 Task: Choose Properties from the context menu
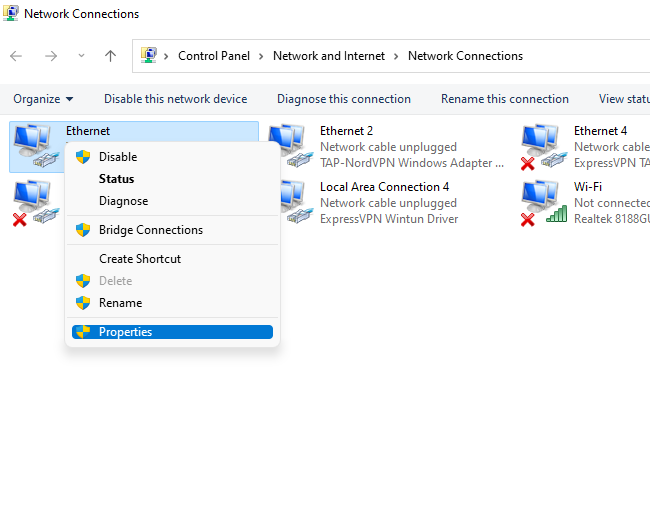(x=125, y=332)
